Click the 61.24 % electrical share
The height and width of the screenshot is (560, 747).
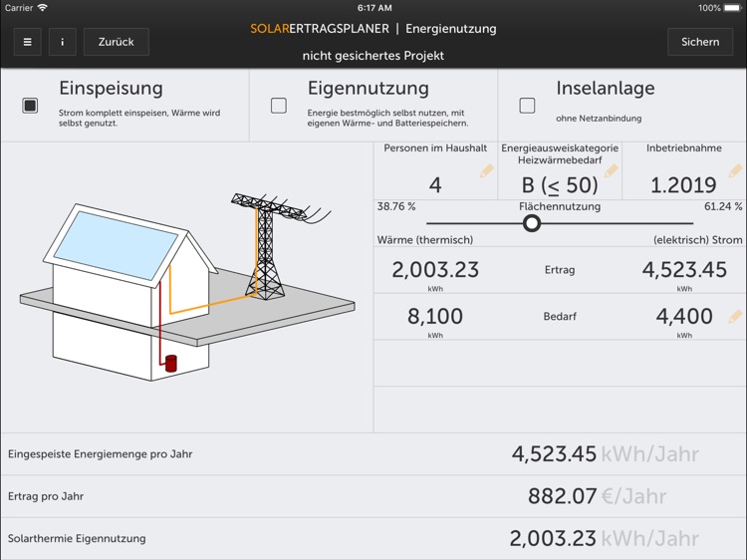click(723, 206)
